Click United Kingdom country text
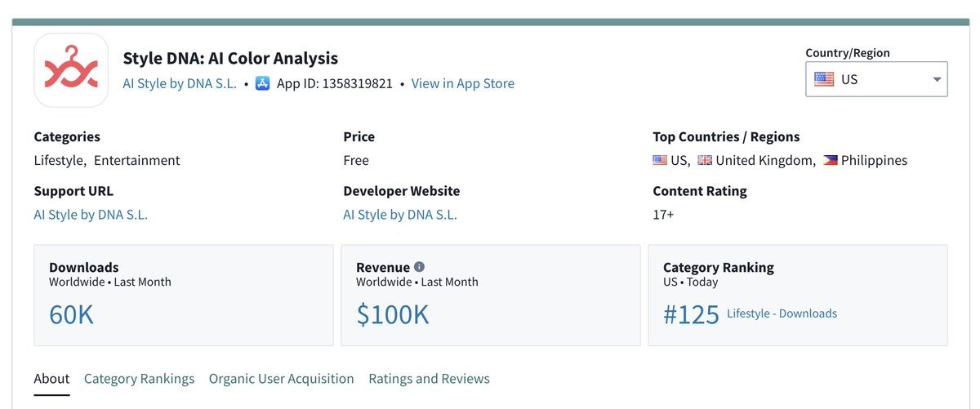The height and width of the screenshot is (409, 980). (766, 161)
